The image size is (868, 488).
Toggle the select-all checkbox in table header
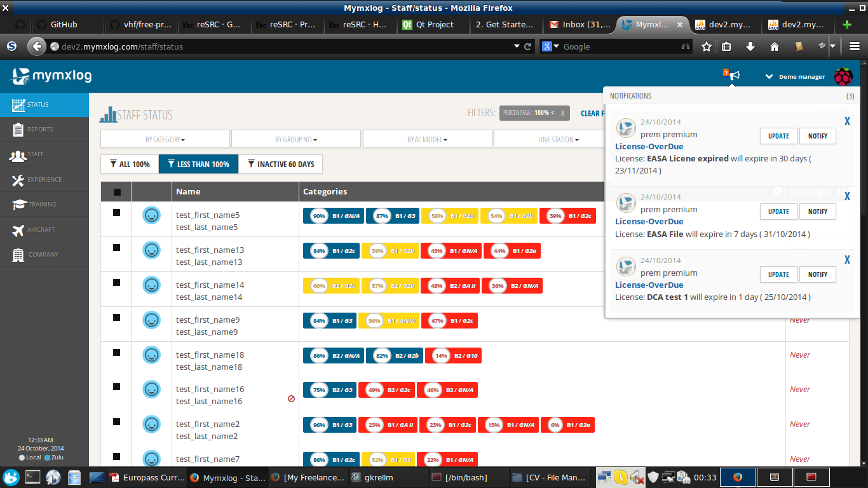(x=116, y=192)
